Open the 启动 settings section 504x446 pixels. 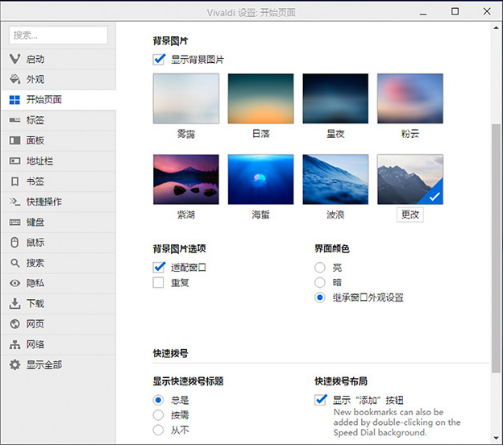(59, 59)
